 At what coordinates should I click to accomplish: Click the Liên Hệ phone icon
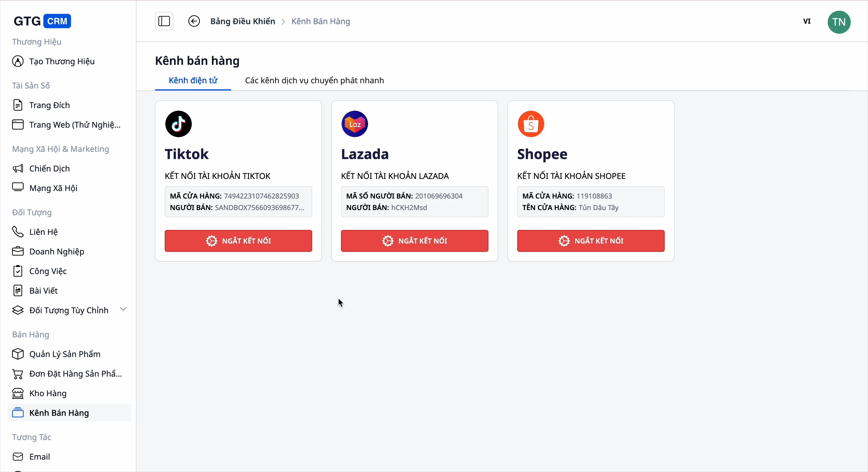18,232
